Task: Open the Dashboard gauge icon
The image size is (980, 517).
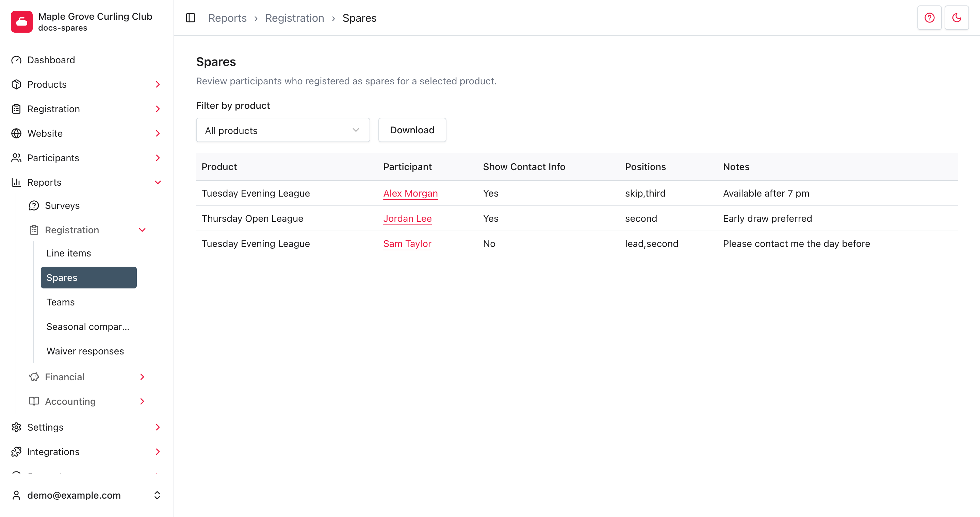Action: click(x=16, y=60)
